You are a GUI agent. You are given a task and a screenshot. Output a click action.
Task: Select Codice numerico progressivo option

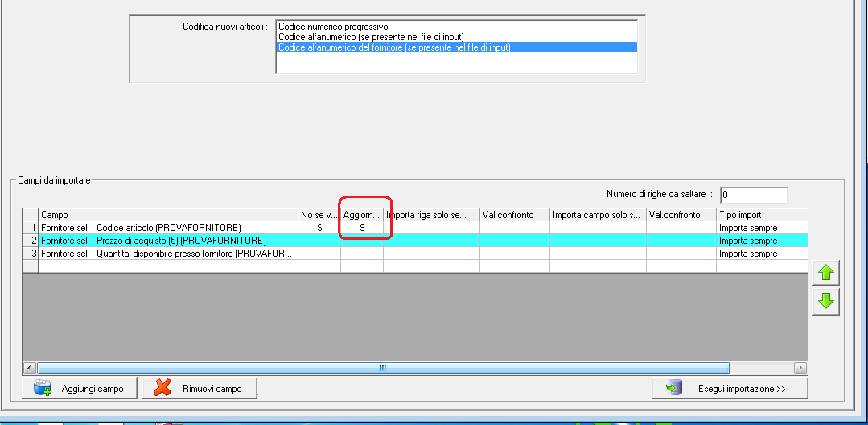tap(456, 26)
